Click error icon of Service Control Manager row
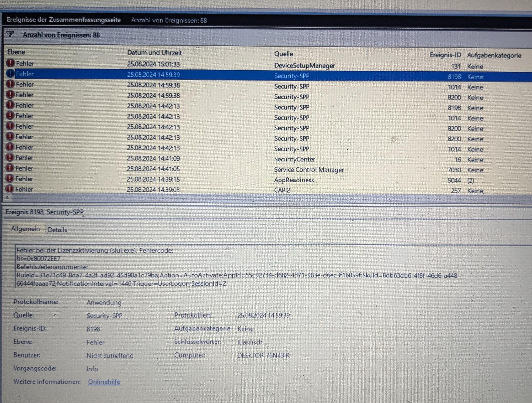 [10, 168]
